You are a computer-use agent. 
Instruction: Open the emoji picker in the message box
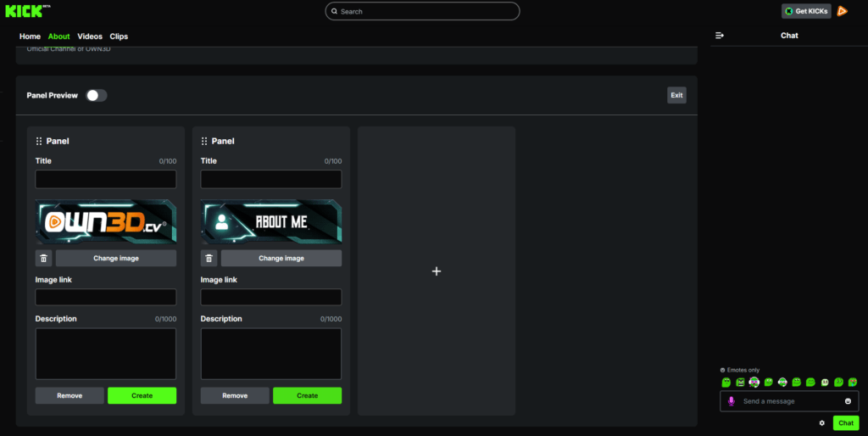click(848, 401)
